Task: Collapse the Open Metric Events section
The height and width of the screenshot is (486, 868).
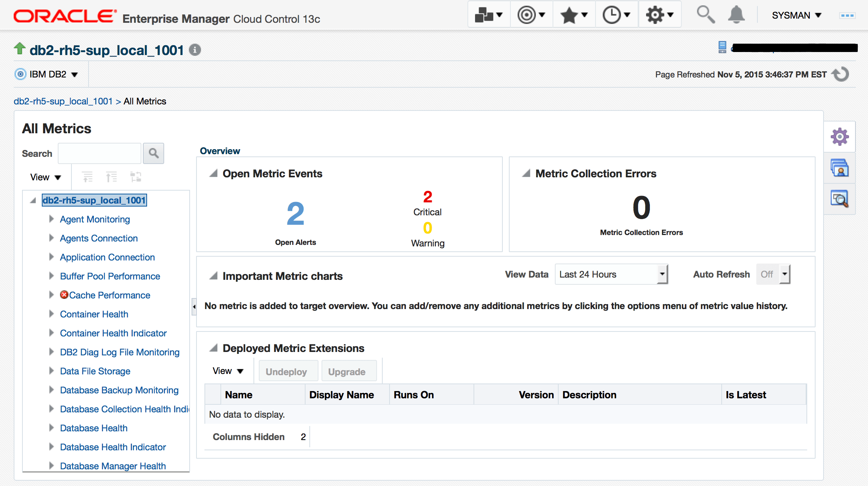Action: 214,174
